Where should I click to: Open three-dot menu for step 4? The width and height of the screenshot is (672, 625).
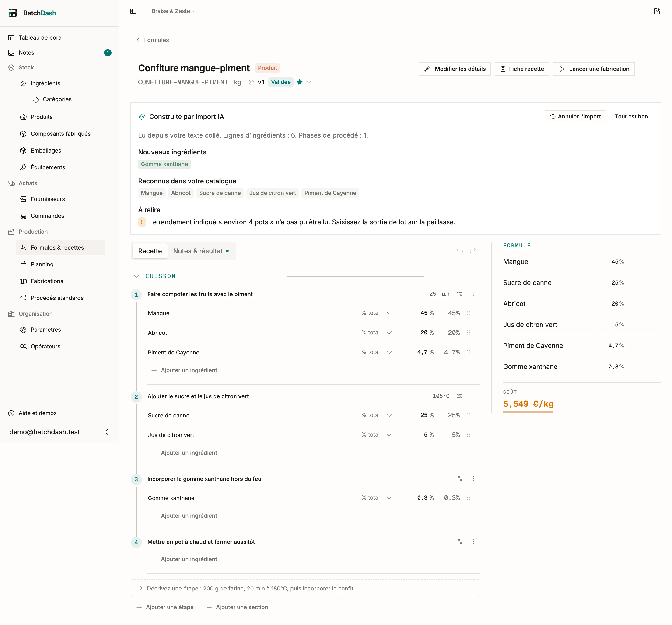click(x=474, y=542)
